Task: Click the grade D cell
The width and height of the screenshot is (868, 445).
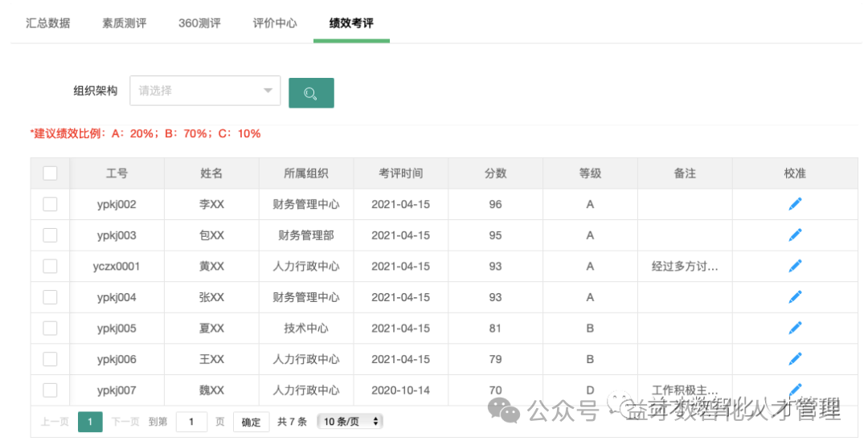Action: tap(590, 390)
